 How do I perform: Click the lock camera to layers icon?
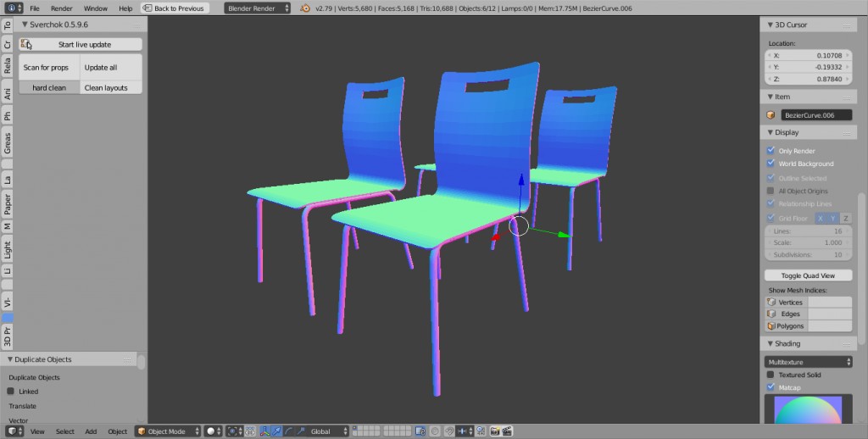420,431
